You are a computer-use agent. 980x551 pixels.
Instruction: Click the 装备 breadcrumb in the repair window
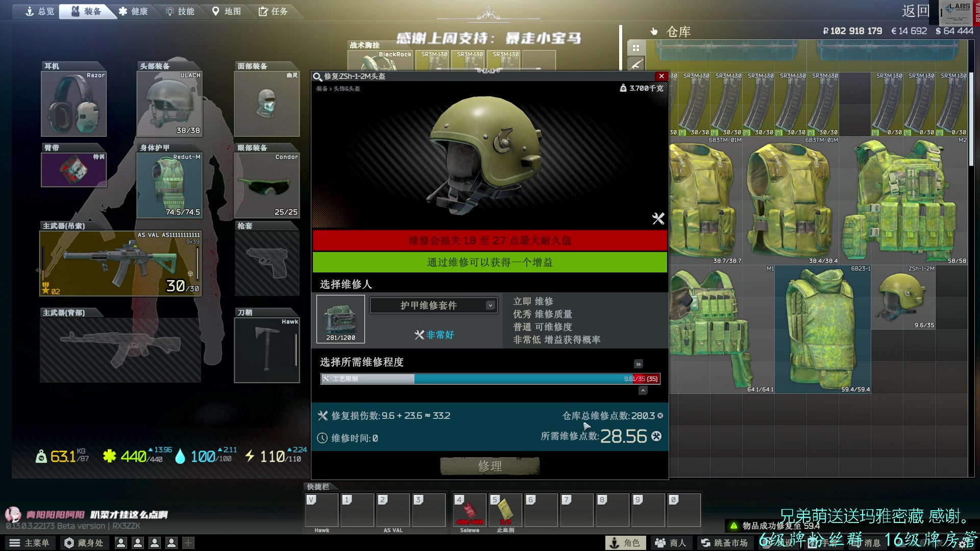coord(322,89)
